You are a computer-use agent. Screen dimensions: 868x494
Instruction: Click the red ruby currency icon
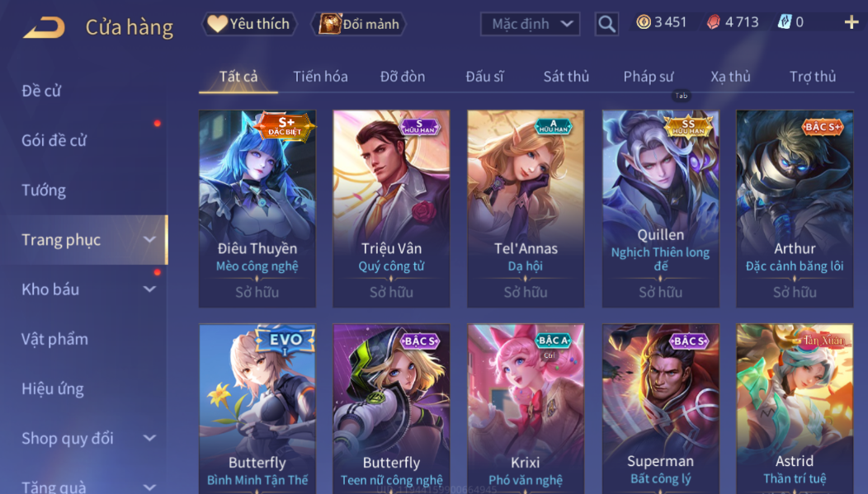coord(714,22)
